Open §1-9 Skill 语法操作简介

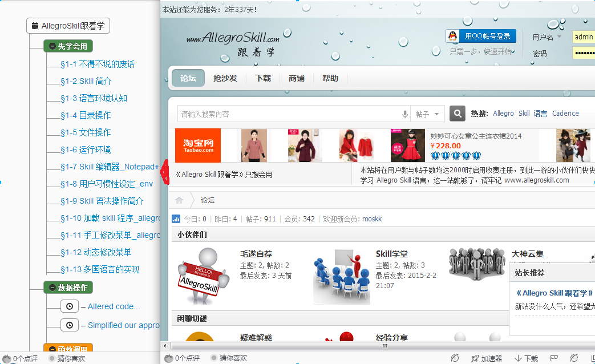pyautogui.click(x=102, y=201)
